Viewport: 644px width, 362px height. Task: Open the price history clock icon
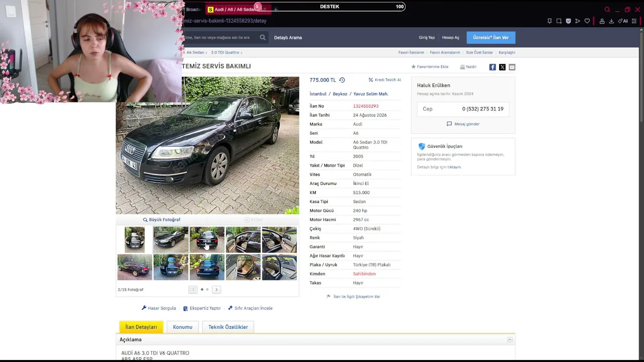(342, 80)
